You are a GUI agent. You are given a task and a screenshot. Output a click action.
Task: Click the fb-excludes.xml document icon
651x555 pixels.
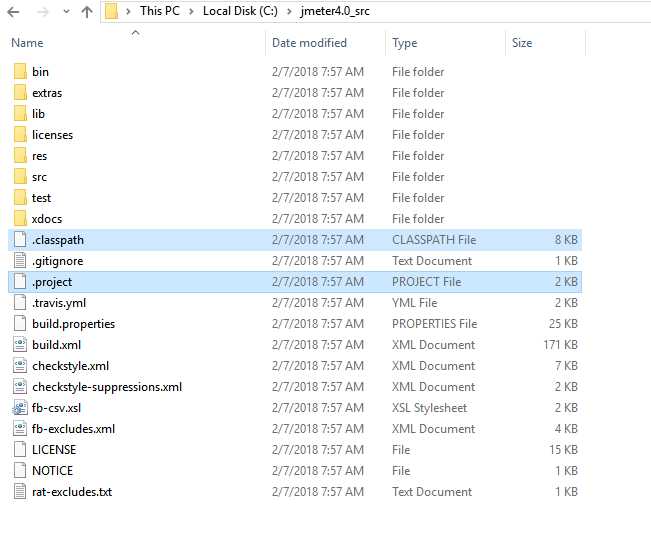pos(20,428)
